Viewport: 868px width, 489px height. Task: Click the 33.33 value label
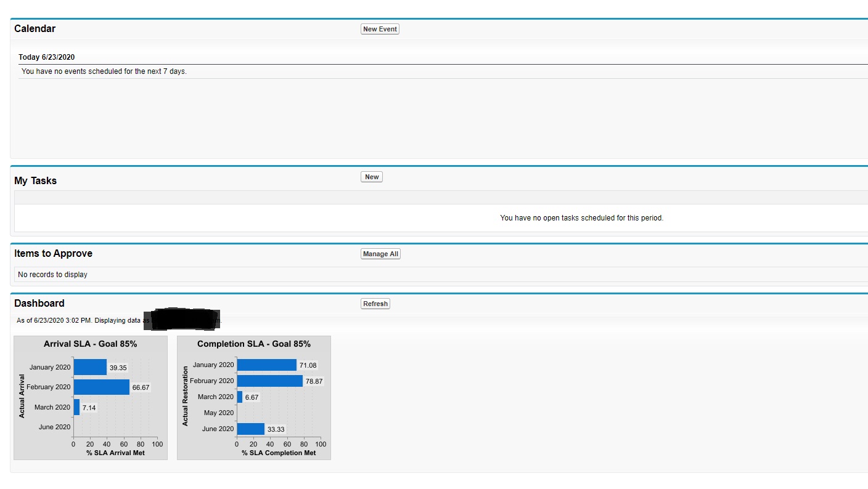point(276,429)
